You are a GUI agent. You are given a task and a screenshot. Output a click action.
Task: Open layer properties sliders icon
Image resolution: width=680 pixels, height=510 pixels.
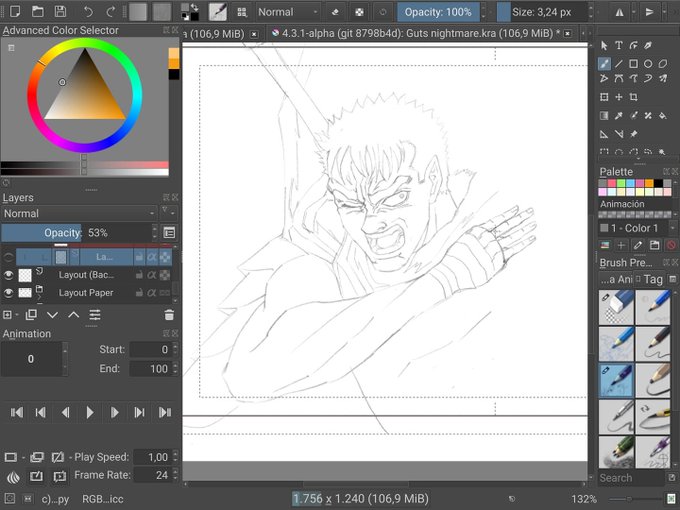(x=95, y=315)
